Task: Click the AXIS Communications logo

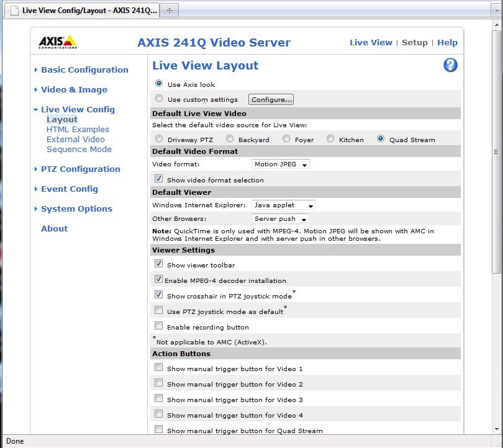Action: (x=58, y=42)
